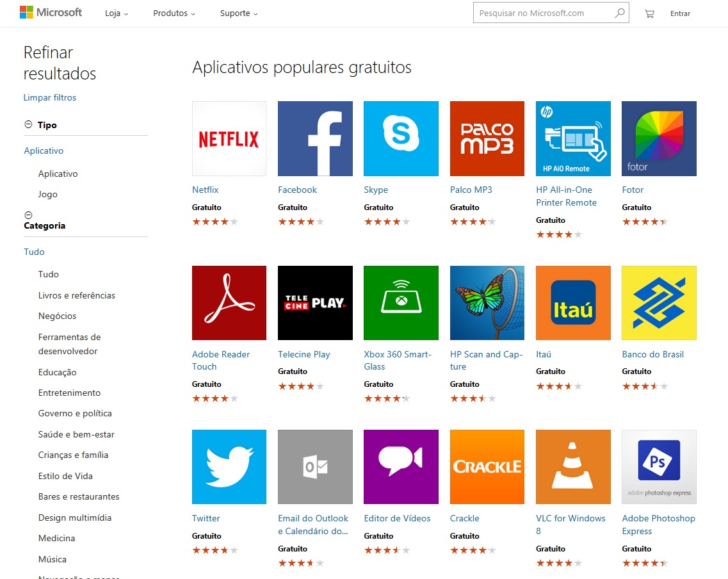Collapse the Categoria filter section
728x579 pixels.
[x=28, y=215]
